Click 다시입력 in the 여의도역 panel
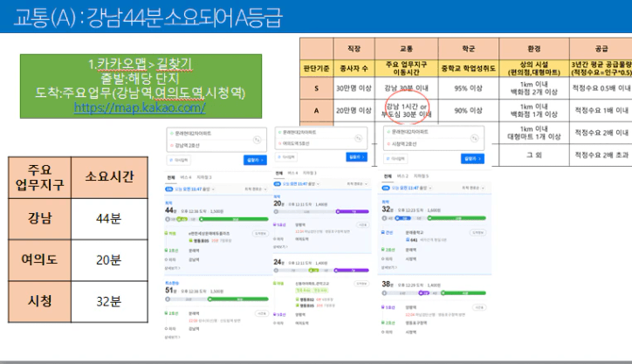 point(287,157)
